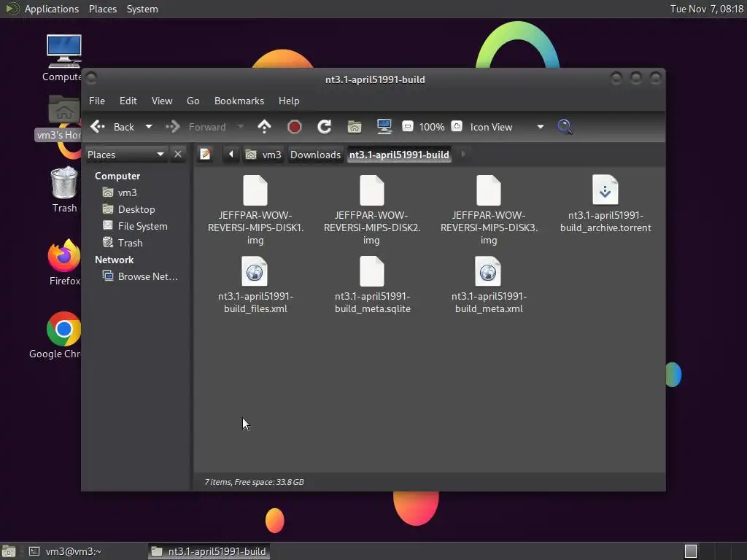Click the zoom out minus icon
This screenshot has width=747, height=560.
pos(407,127)
